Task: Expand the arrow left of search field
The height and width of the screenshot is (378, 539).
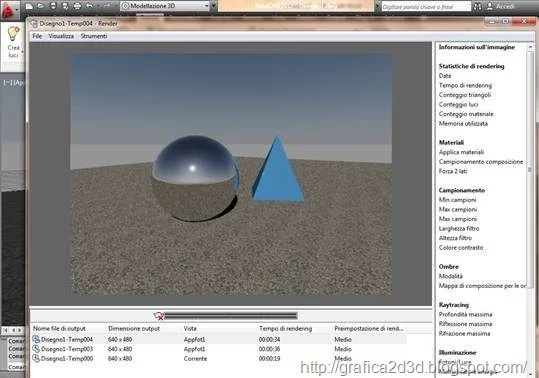Action: click(377, 6)
